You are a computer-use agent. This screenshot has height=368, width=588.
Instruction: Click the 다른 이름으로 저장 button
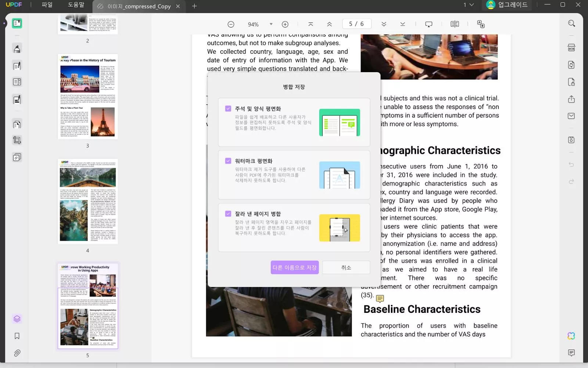[294, 268]
